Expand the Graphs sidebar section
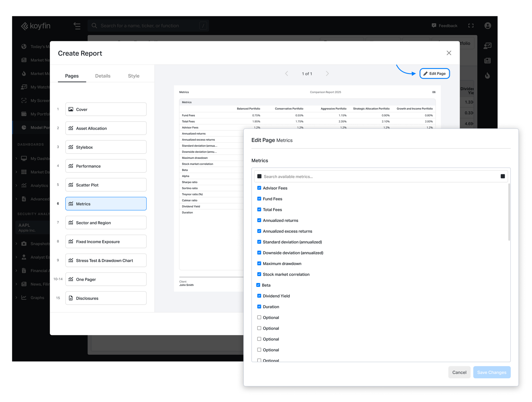The image size is (532, 402). tap(16, 297)
